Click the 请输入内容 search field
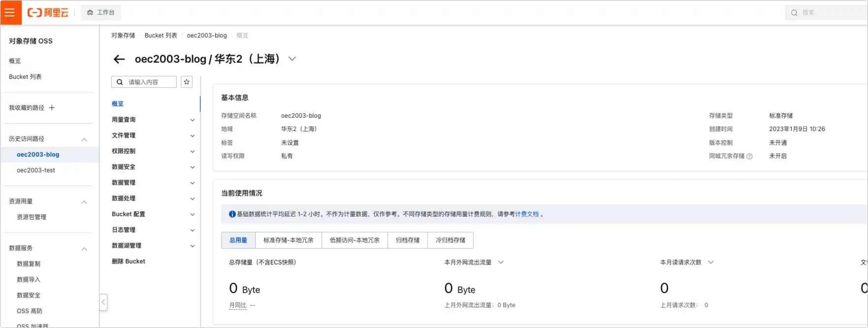The width and height of the screenshot is (868, 328). (x=144, y=82)
